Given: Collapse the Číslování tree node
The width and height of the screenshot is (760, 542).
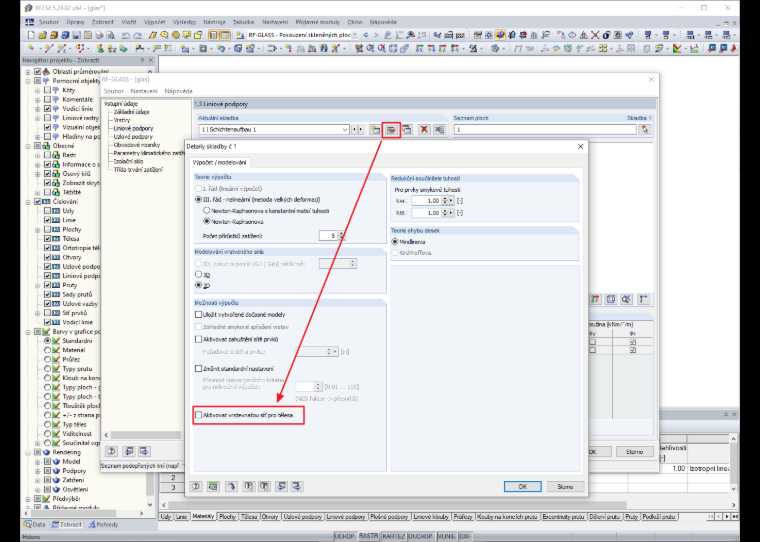Looking at the screenshot, I should tap(28, 202).
